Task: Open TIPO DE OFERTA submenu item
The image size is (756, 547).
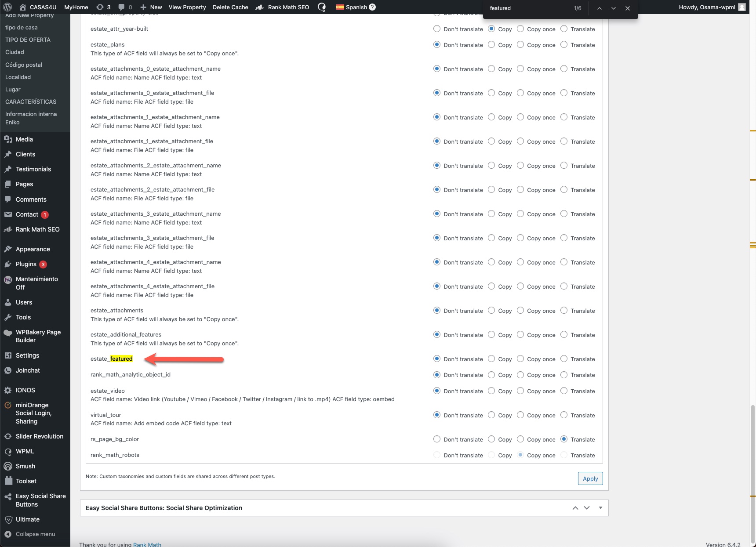Action: tap(28, 40)
